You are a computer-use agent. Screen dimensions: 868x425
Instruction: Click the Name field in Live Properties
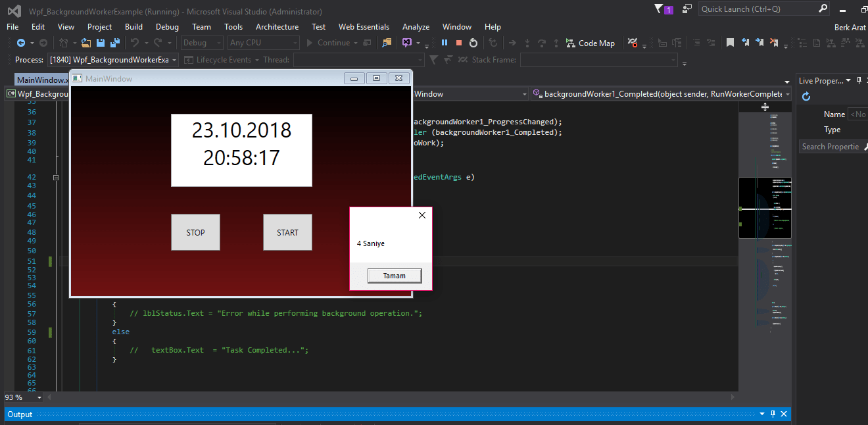[857, 114]
